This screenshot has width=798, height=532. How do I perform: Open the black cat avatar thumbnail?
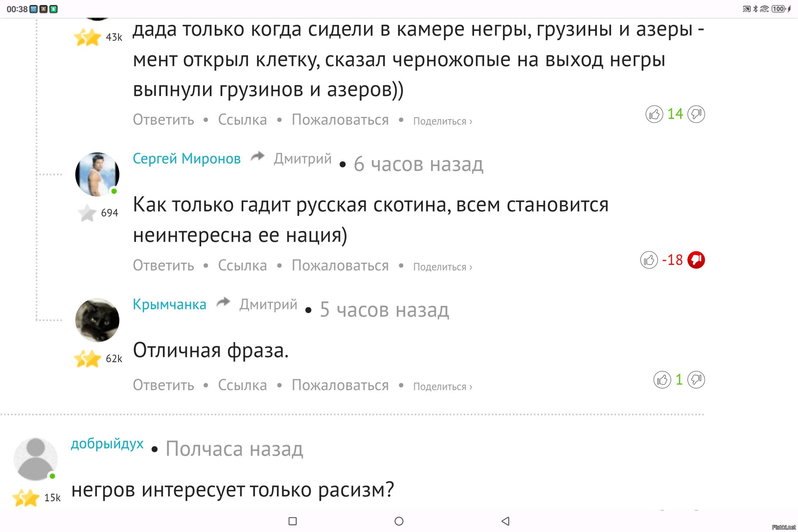point(97,320)
